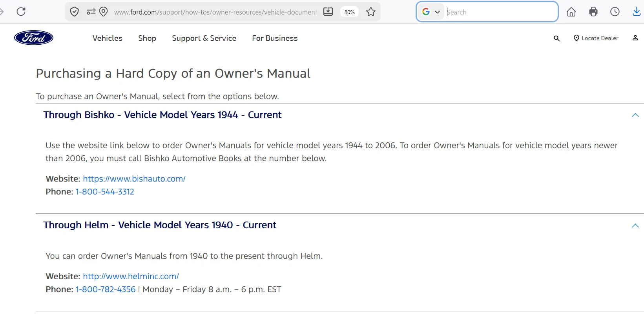
Task: Open the downloads arrow icon
Action: [x=637, y=12]
